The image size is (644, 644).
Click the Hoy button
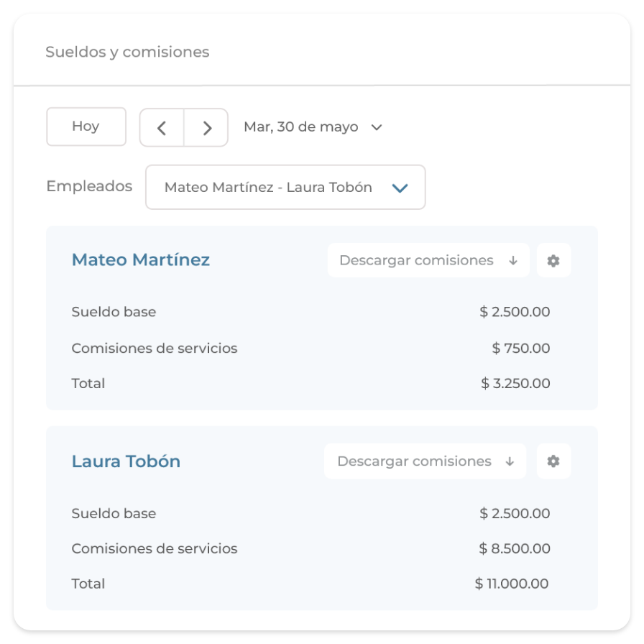pos(86,126)
